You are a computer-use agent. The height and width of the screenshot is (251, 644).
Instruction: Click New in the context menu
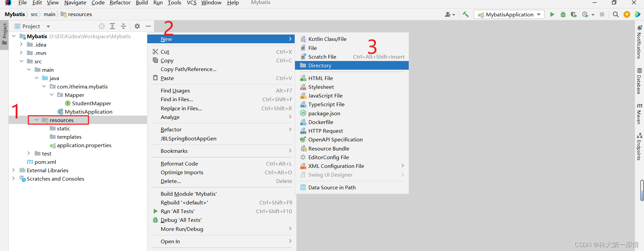pyautogui.click(x=221, y=39)
